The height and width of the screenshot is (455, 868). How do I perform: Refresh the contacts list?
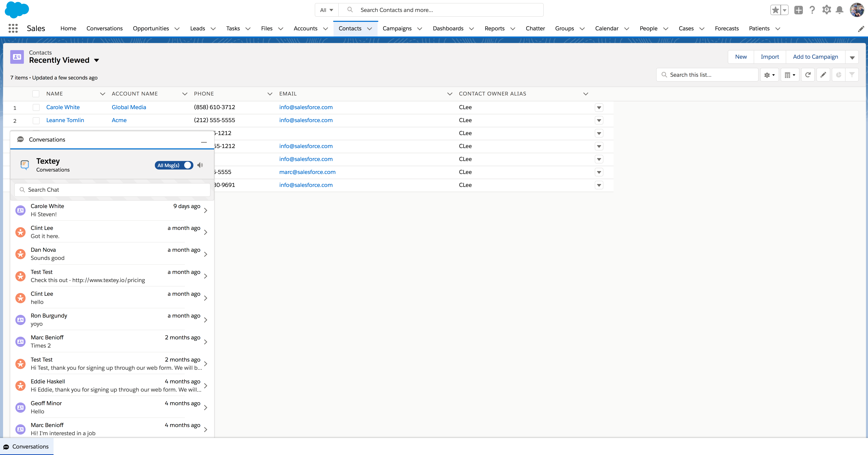pyautogui.click(x=808, y=75)
